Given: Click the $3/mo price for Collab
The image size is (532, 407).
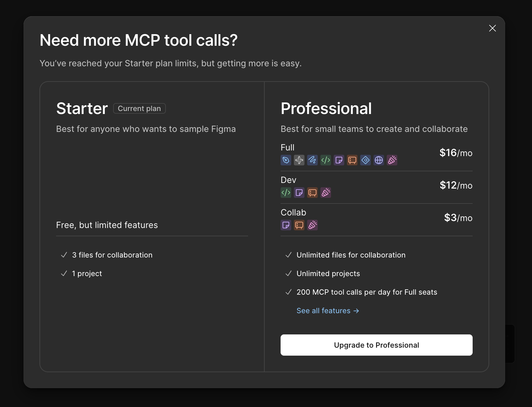Looking at the screenshot, I should (x=458, y=218).
